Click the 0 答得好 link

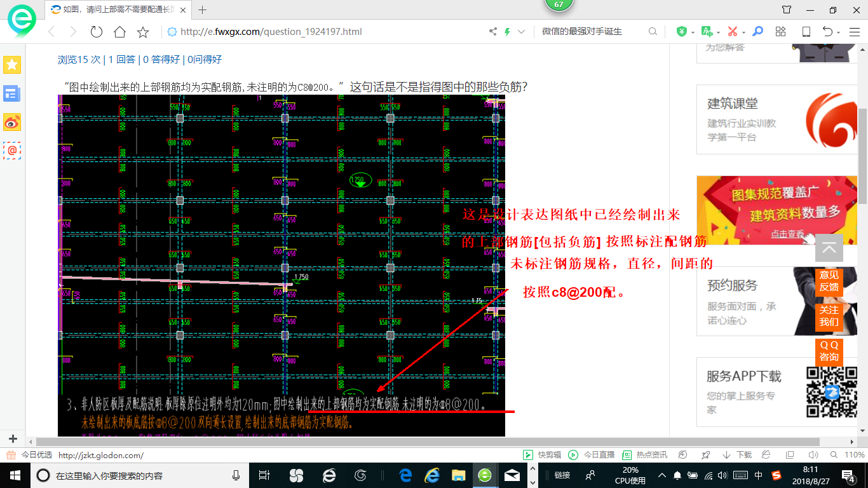pos(161,59)
